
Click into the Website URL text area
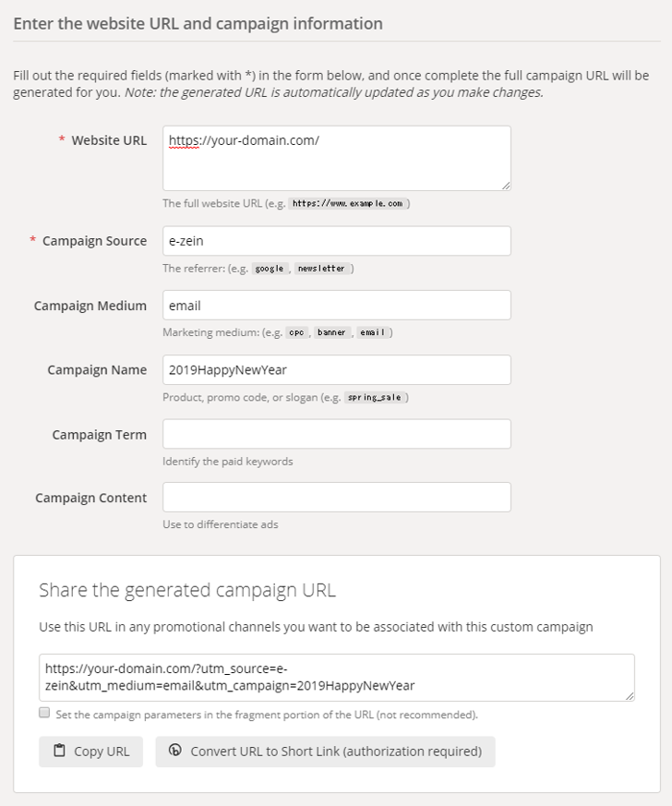(x=336, y=159)
